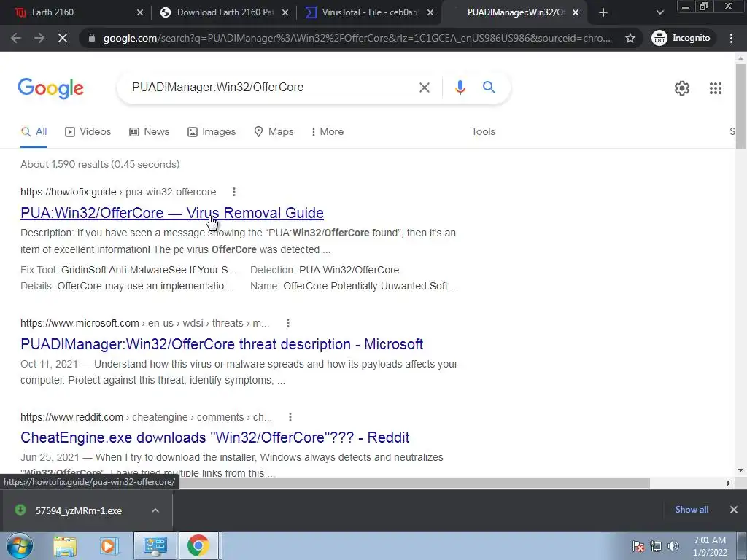Image resolution: width=747 pixels, height=560 pixels.
Task: Click the address bar URL
Action: click(356, 38)
